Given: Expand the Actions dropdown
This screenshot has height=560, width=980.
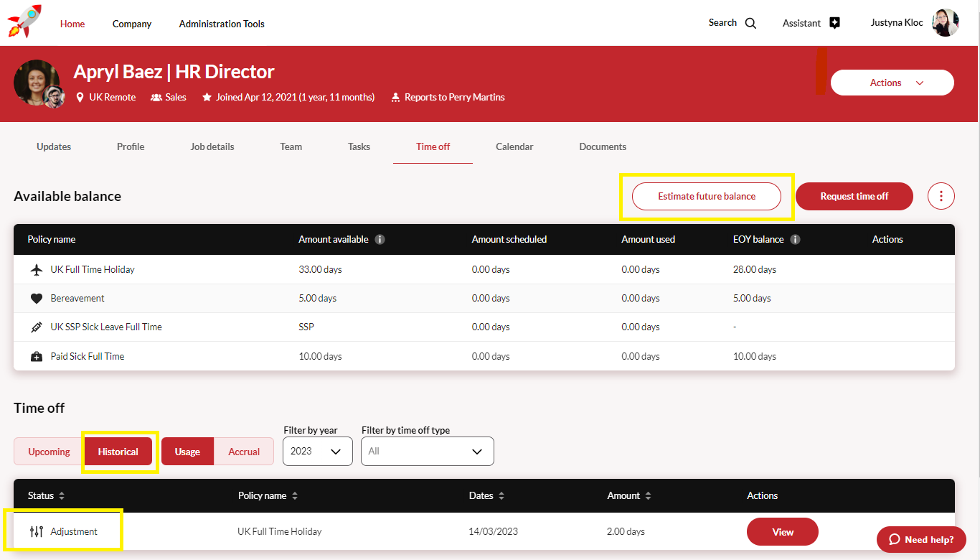Looking at the screenshot, I should coord(892,83).
